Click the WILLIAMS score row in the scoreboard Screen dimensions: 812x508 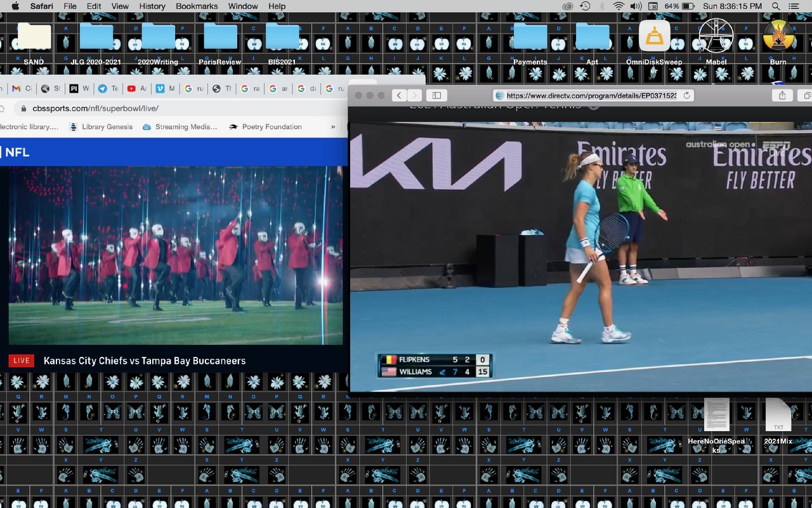pos(435,371)
